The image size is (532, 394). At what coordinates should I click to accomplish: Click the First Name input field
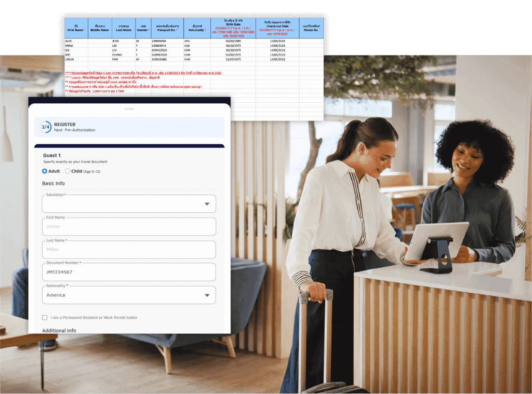(x=129, y=226)
